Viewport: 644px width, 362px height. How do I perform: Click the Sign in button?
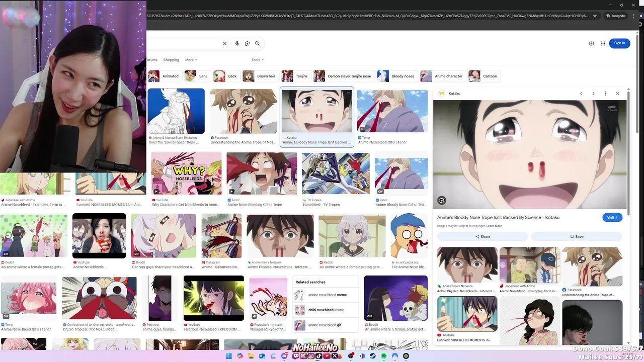click(x=619, y=43)
